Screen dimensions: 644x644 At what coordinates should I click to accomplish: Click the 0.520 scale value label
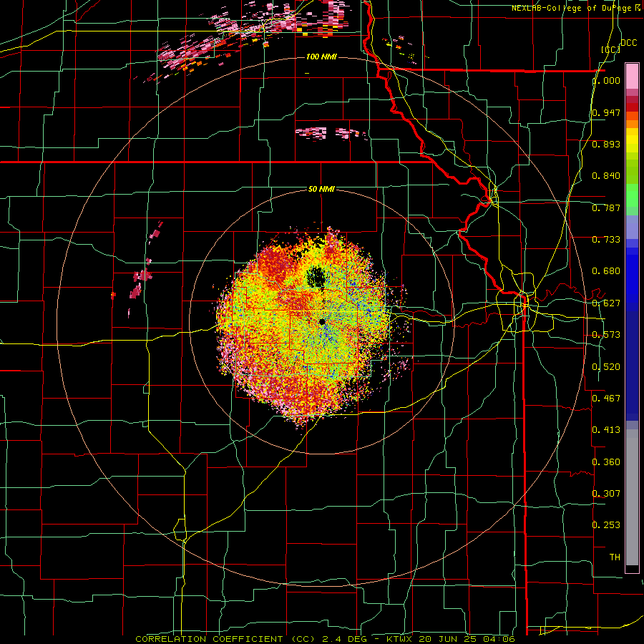(606, 366)
